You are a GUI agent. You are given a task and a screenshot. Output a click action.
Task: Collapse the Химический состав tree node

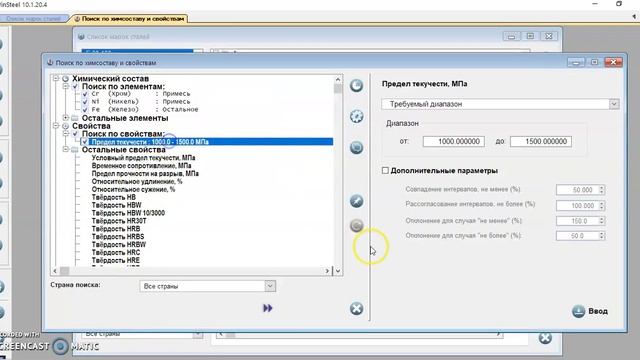coord(56,78)
